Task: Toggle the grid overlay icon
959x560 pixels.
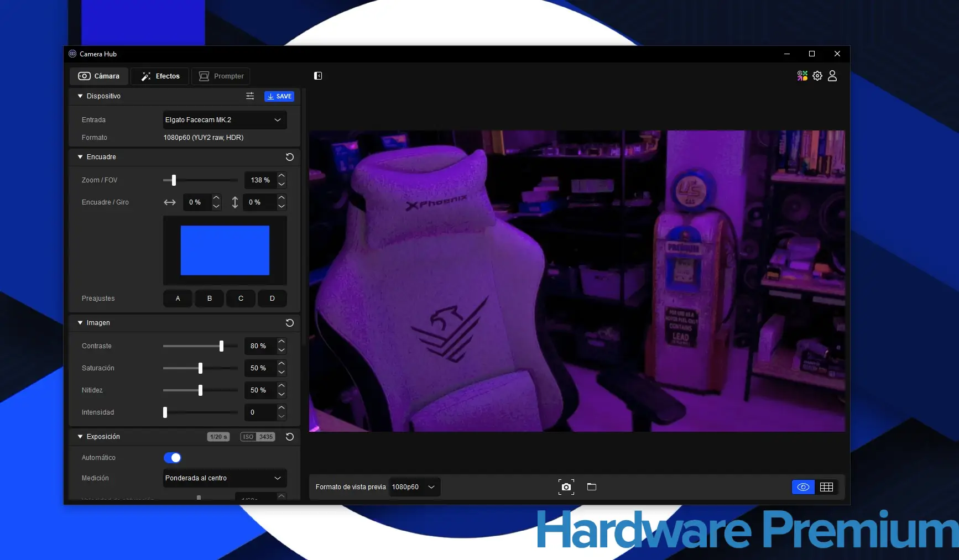Action: coord(826,487)
